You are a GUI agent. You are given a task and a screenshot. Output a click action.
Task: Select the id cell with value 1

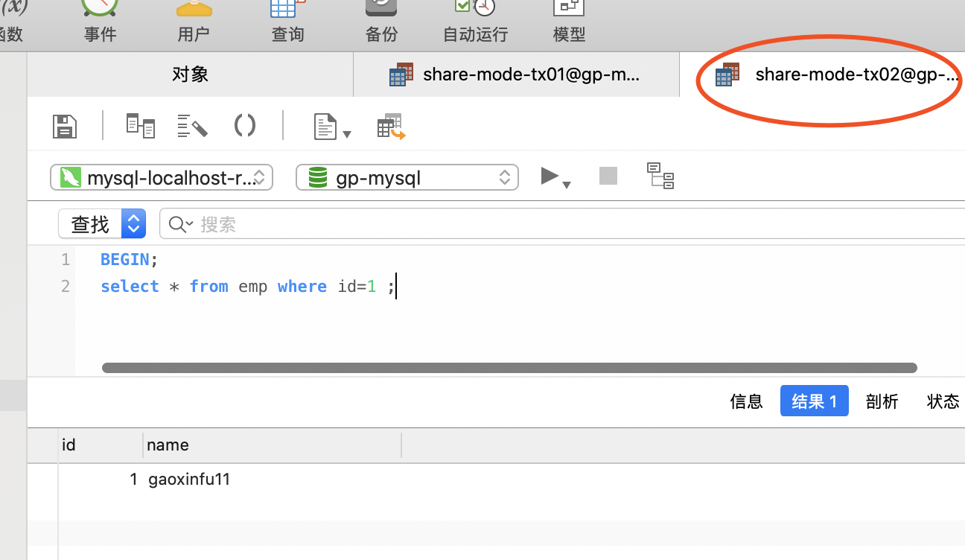pyautogui.click(x=101, y=480)
